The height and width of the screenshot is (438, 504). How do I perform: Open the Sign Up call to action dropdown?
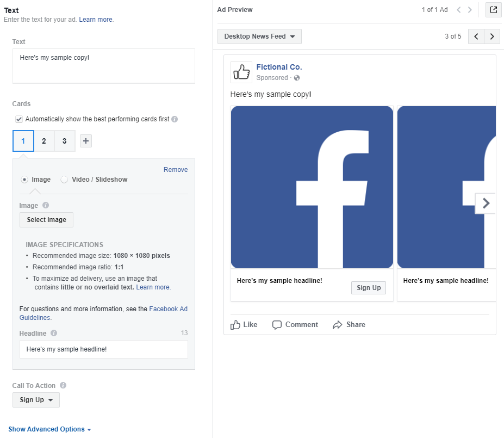pyautogui.click(x=36, y=399)
